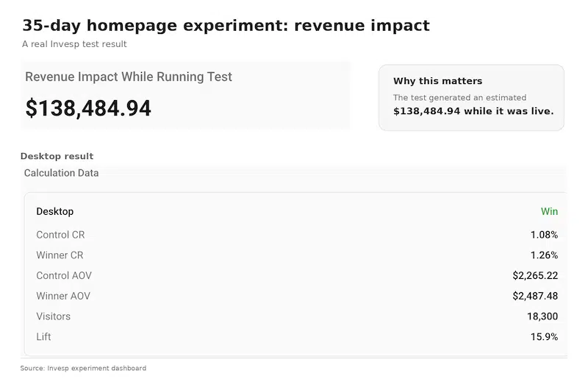This screenshot has width=588, height=379.
Task: Open the 'Why this matters' card heading
Action: pyautogui.click(x=437, y=81)
